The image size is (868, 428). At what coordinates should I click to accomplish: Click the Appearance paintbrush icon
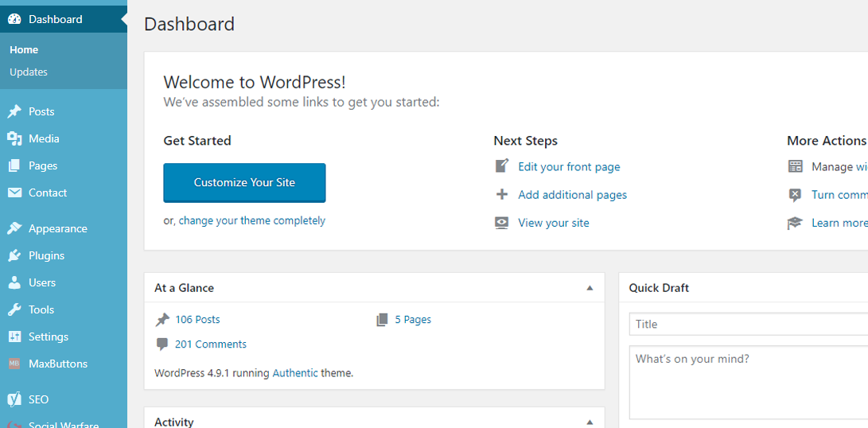tap(14, 228)
